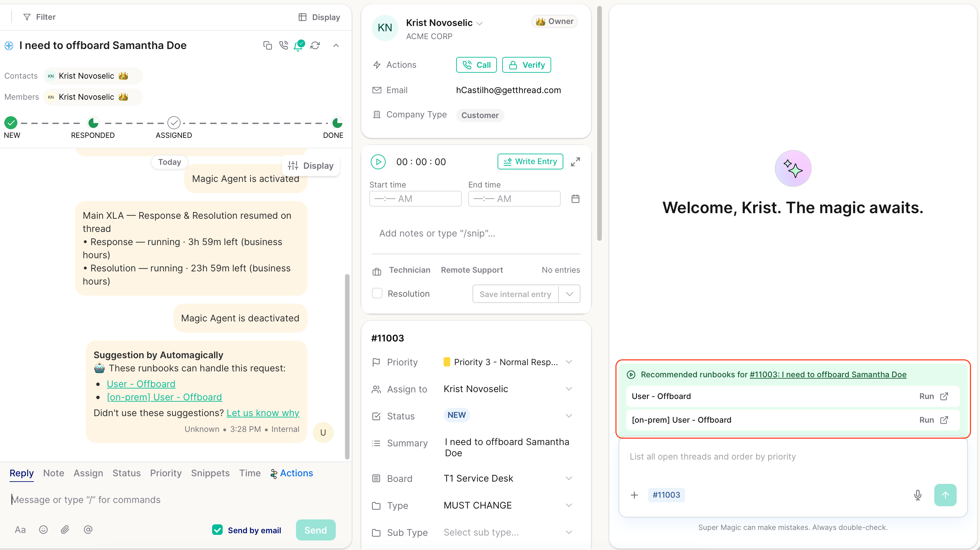Open the #11003 thread link in recommended runbooks

(x=828, y=375)
